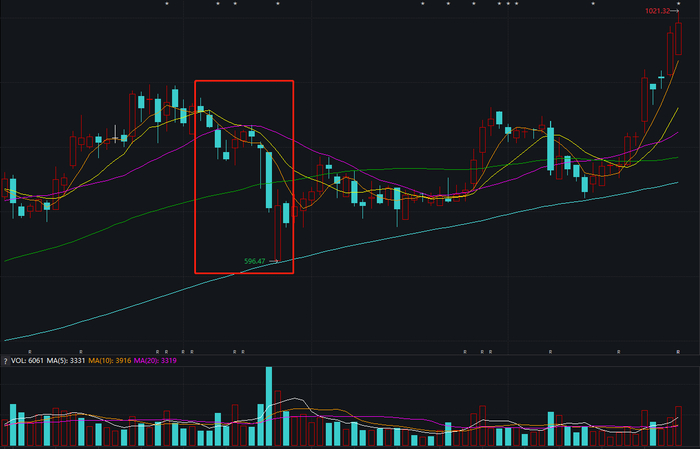Select the tallest cyan volume bar
Screen dimensions: 700x449
coord(269,406)
